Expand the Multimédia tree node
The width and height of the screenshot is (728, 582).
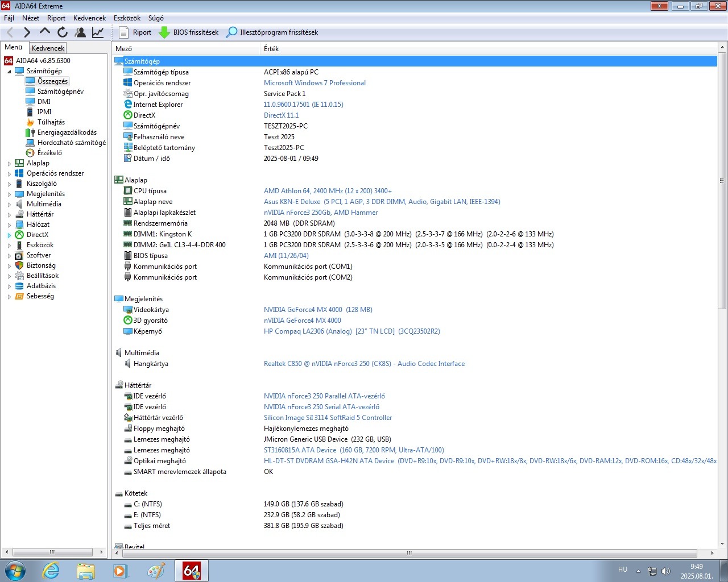[x=9, y=205]
